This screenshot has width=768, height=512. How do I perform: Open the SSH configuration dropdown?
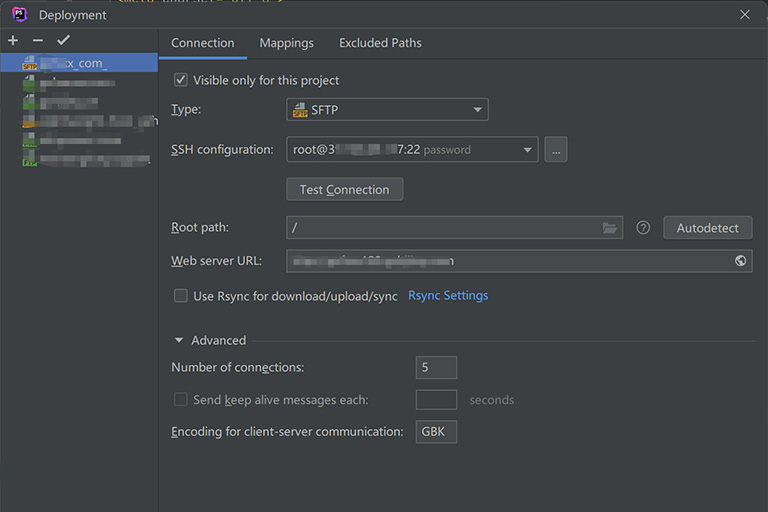[x=412, y=150]
